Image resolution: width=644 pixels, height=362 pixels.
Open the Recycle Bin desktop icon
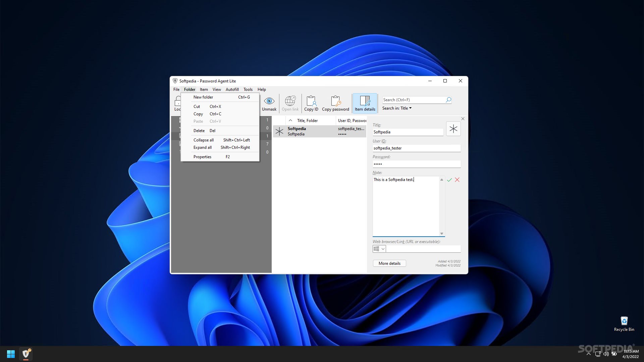click(624, 324)
